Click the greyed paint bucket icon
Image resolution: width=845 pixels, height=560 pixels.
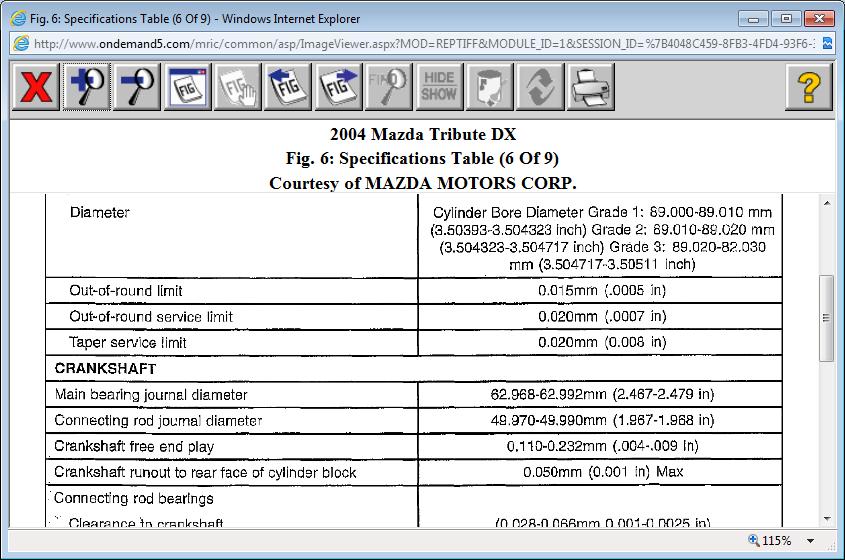click(489, 87)
